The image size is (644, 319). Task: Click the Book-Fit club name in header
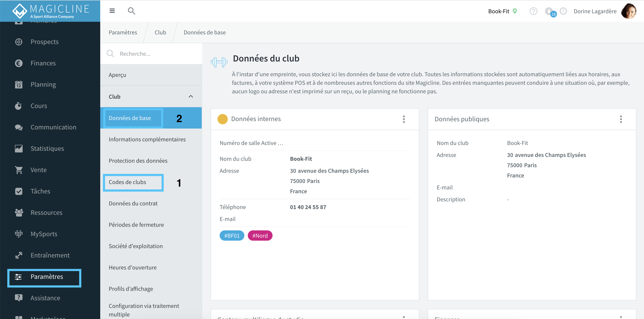499,11
